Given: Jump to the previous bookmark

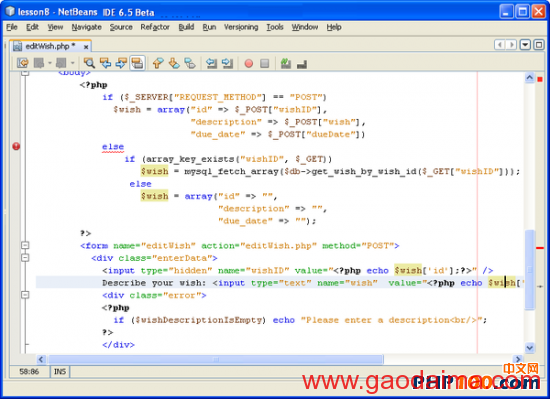Looking at the screenshot, I should (158, 63).
